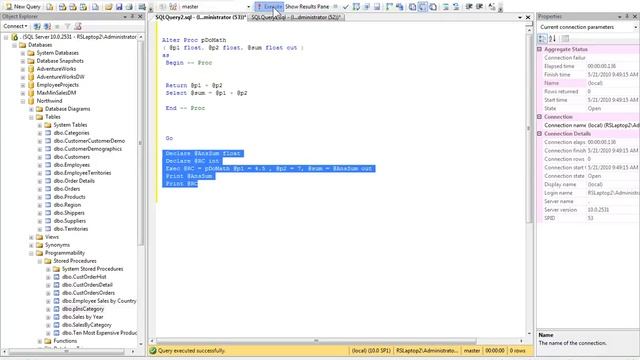This screenshot has height=360, width=640.
Task: Specify values for template parameters
Action: [492, 7]
